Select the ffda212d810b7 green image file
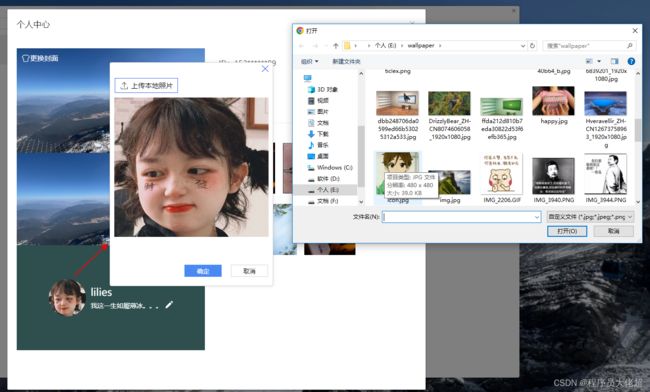Image resolution: width=650 pixels, height=392 pixels. point(502,106)
